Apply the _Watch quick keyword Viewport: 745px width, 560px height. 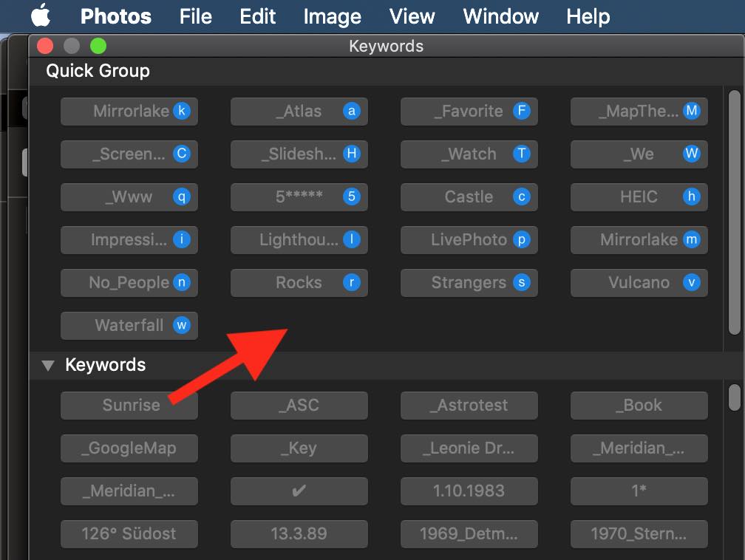(469, 154)
